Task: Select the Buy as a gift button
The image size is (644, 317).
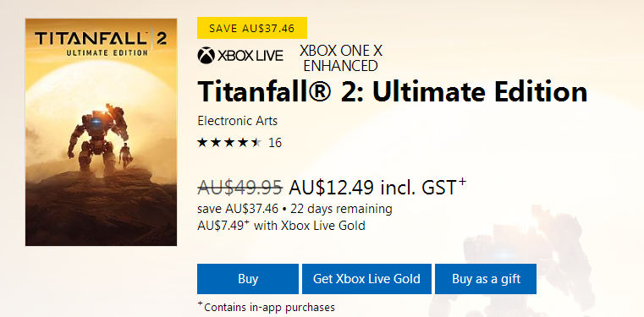Action: pyautogui.click(x=486, y=279)
